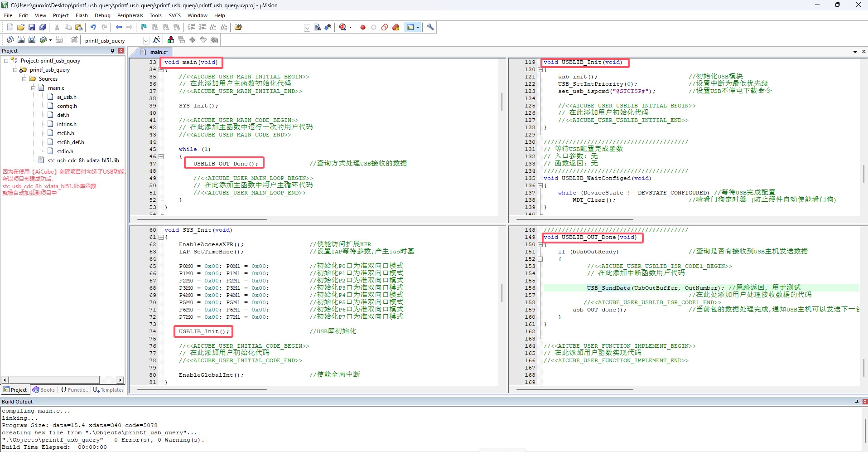The width and height of the screenshot is (868, 452).
Task: Download to flash LOAD icon
Action: [74, 40]
